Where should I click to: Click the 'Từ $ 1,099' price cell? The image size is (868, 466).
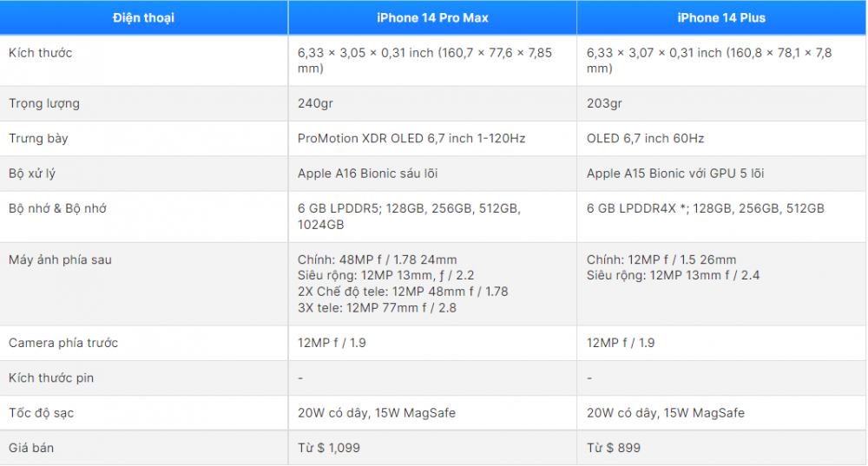click(x=432, y=448)
